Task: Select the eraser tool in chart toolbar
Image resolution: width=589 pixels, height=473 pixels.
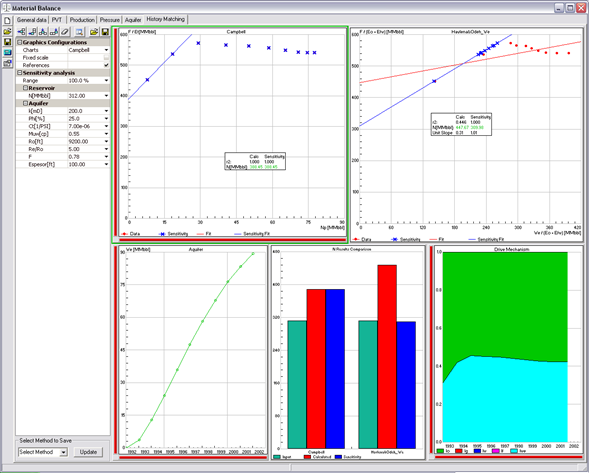Action: (65, 32)
